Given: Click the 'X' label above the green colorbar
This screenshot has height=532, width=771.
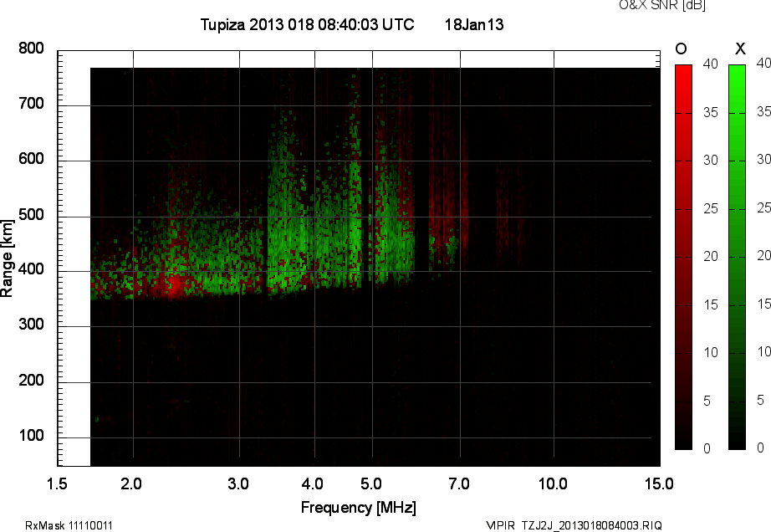Looking at the screenshot, I should pos(740,49).
